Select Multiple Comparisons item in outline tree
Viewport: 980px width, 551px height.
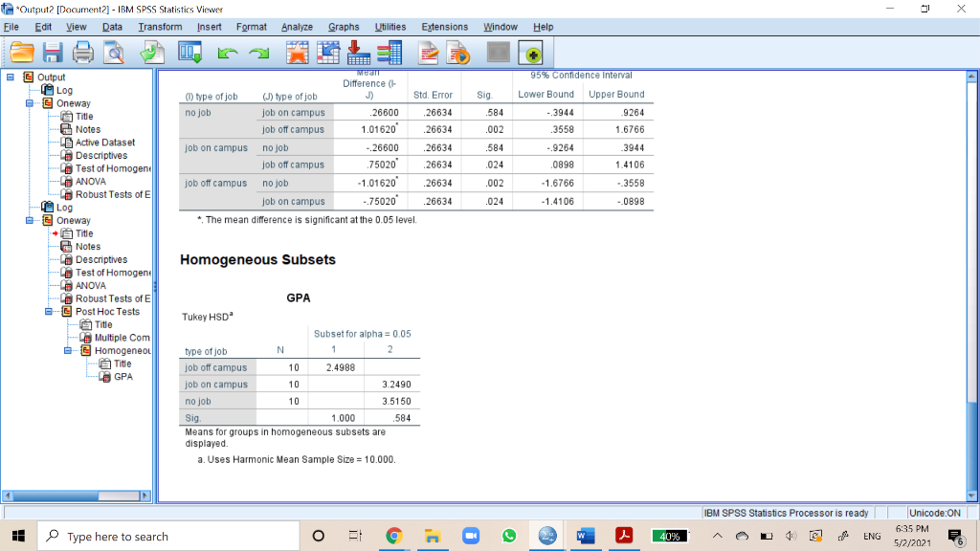pyautogui.click(x=122, y=338)
